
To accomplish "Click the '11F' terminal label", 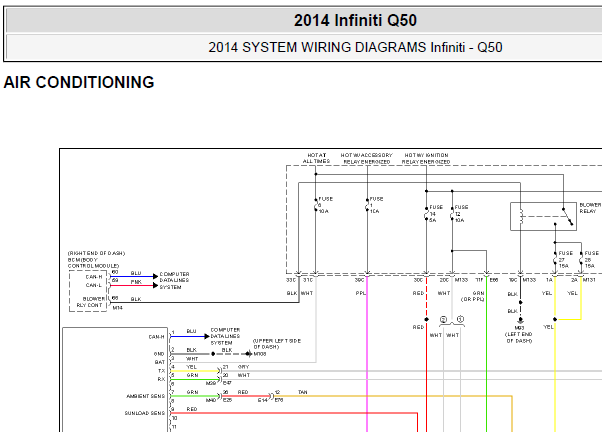I will pos(480,280).
